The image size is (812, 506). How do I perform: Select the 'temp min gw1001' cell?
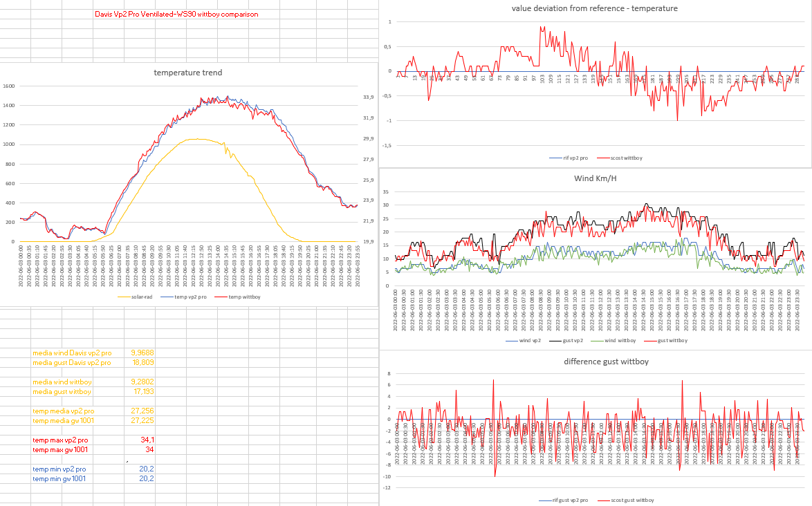point(59,478)
